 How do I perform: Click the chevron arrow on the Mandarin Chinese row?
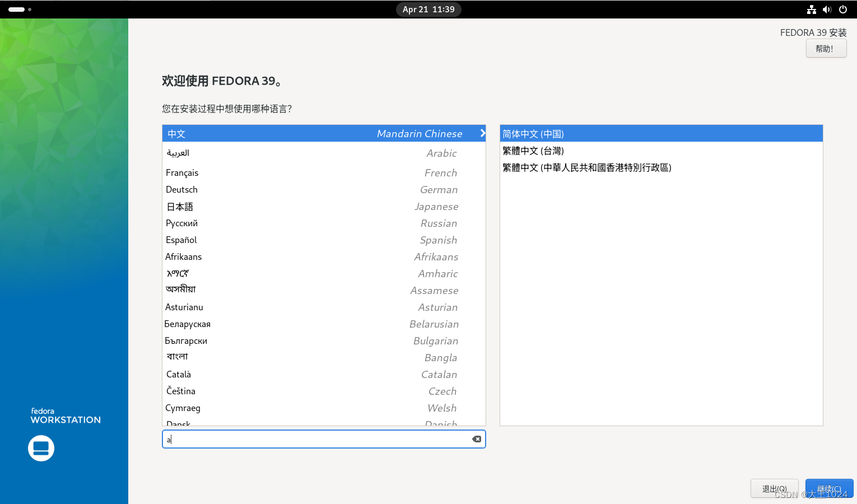tap(482, 133)
